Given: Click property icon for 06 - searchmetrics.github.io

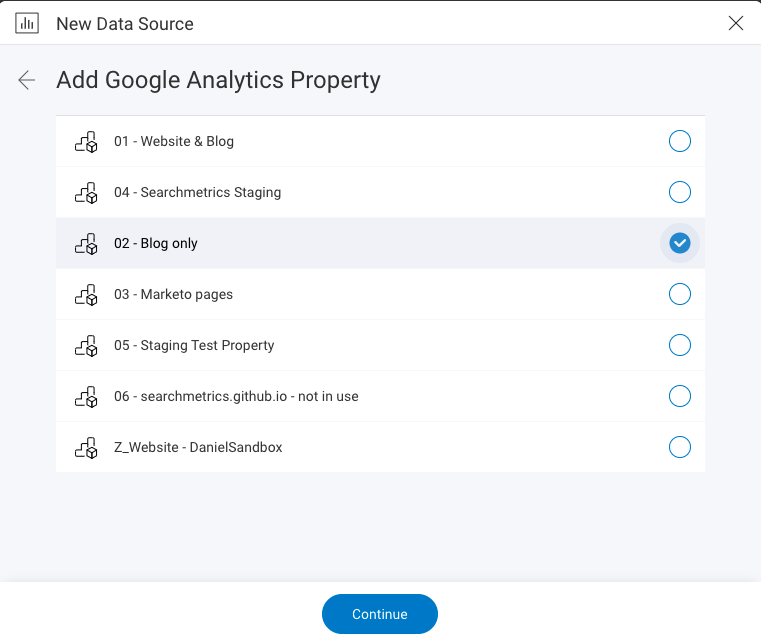Looking at the screenshot, I should (86, 396).
